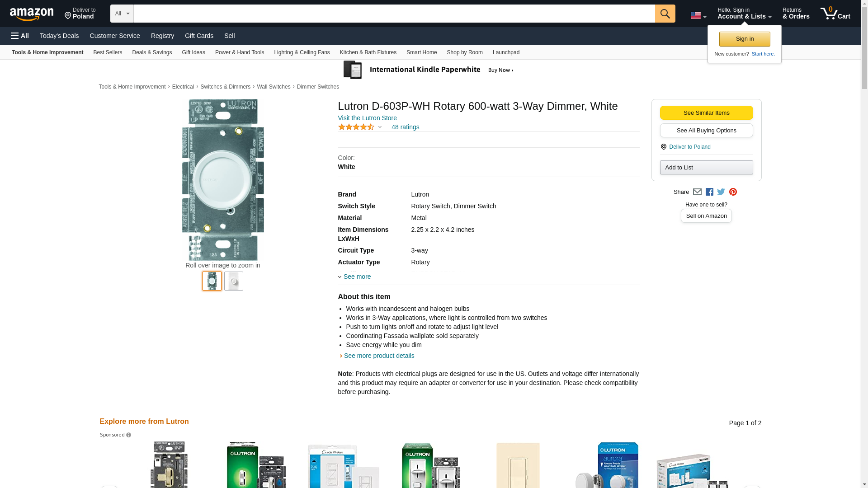
Task: Open Smart Home category tab
Action: point(421,52)
